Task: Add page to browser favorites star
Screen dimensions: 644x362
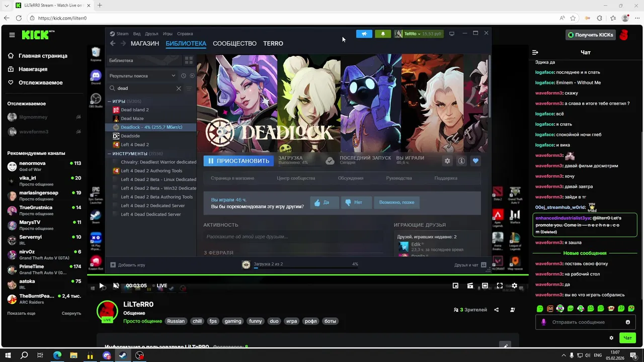Action: [x=573, y=18]
